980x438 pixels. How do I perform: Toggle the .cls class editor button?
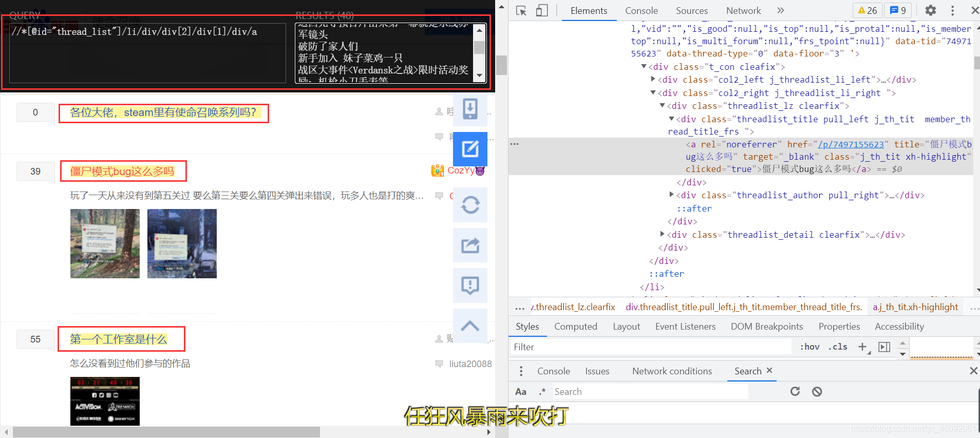838,347
